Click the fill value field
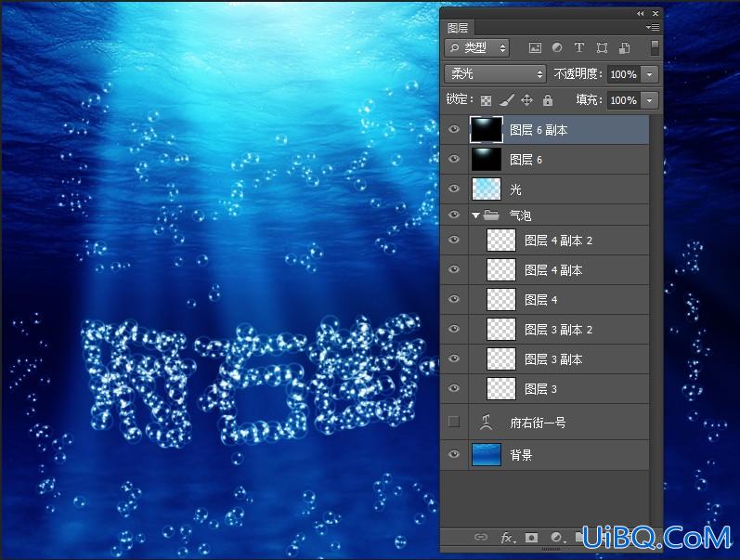 (x=623, y=100)
